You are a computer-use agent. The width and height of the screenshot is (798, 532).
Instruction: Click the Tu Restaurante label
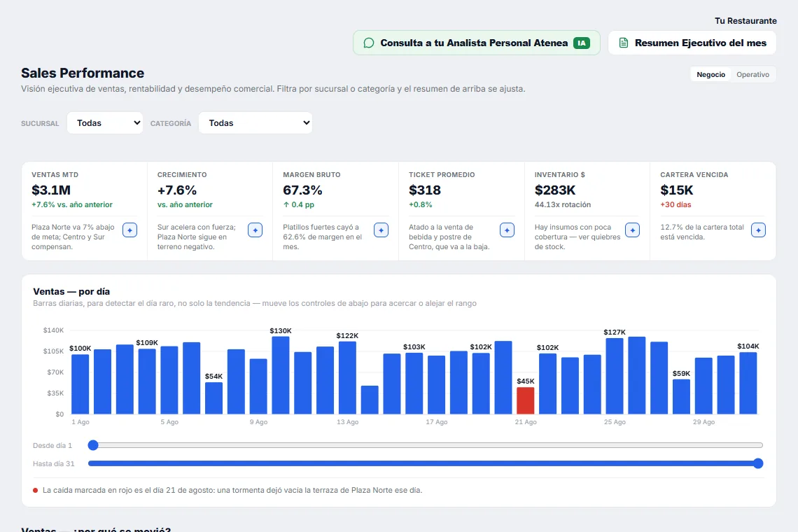[745, 21]
